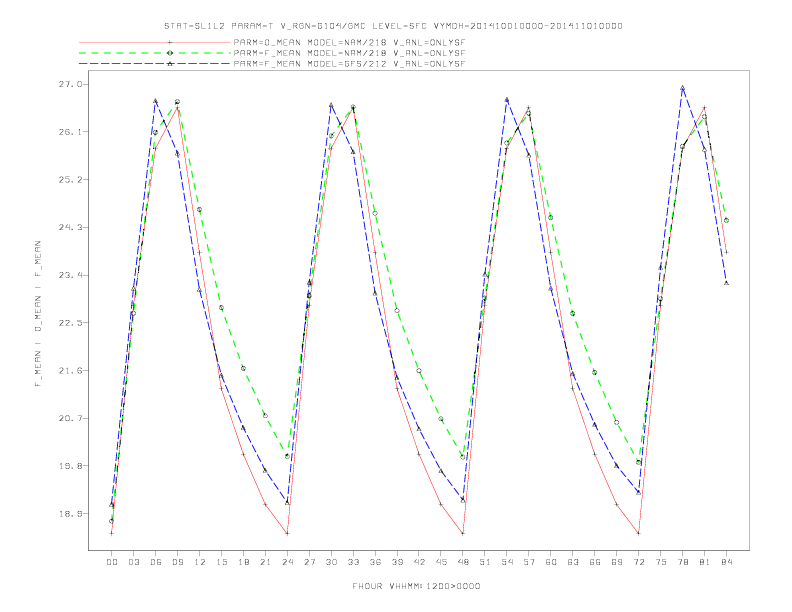Click the x-axis tick label 36
Screen dimensions: 792x612
[x=375, y=562]
